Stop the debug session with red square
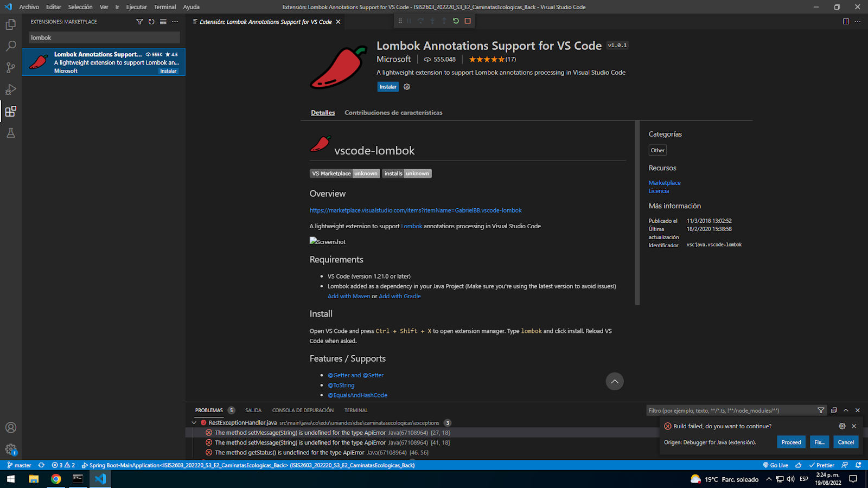Screen dimensions: 868x488 point(468,21)
